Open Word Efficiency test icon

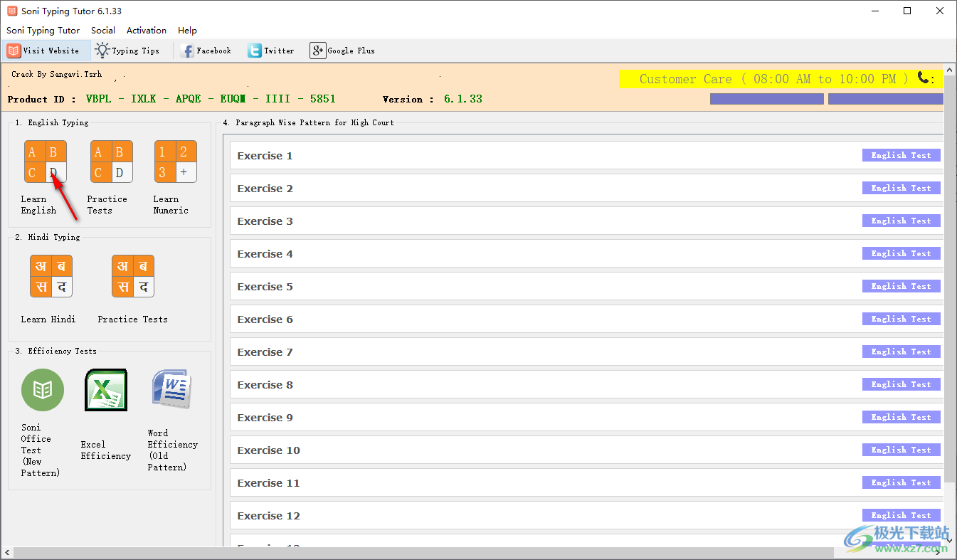click(x=170, y=389)
